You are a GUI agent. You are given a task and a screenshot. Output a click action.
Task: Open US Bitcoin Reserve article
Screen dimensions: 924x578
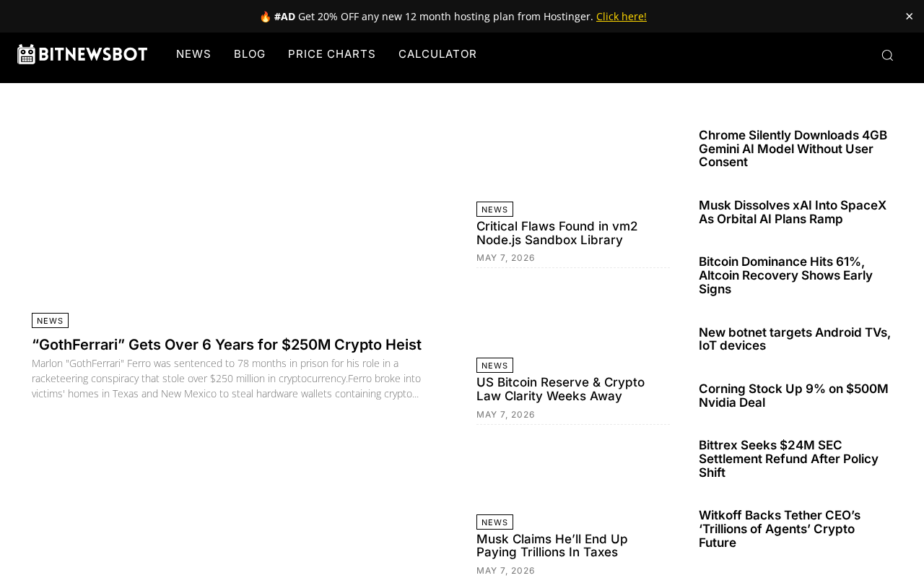[x=561, y=389]
